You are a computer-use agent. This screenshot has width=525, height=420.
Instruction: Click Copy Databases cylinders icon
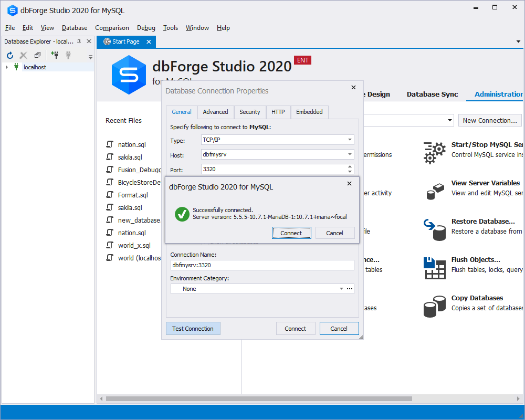tap(435, 306)
